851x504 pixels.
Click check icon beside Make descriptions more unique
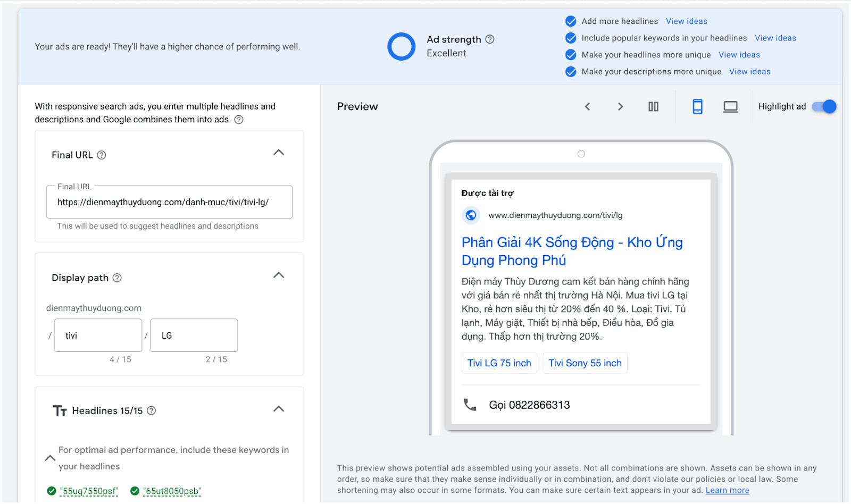pyautogui.click(x=571, y=72)
